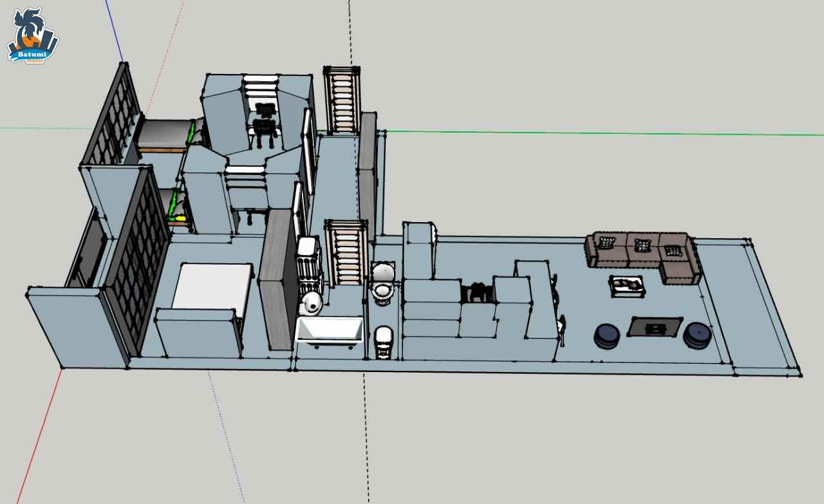This screenshot has height=504, width=824.
Task: Select the toilet below the bathroom wall
Action: [383, 342]
